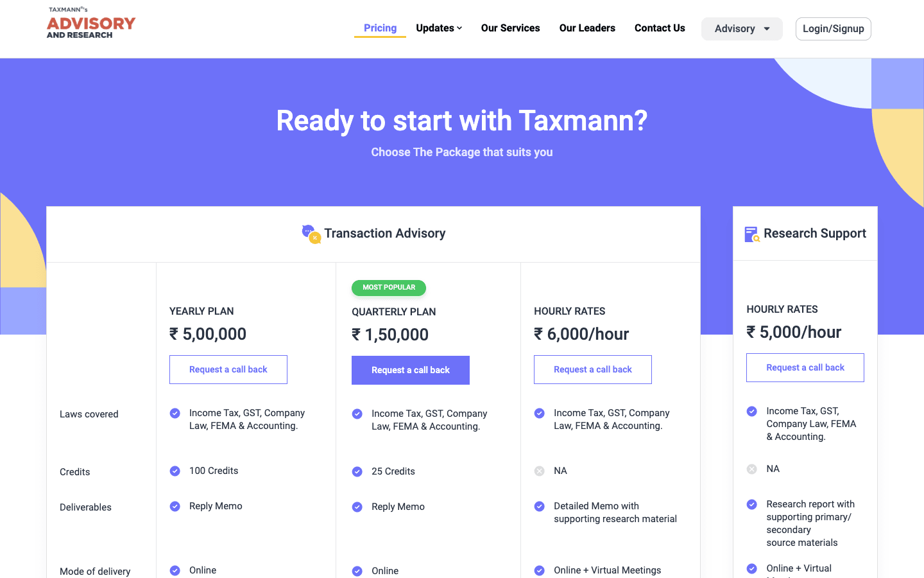This screenshot has height=578, width=924.
Task: Click the Login/Signup button
Action: point(834,29)
